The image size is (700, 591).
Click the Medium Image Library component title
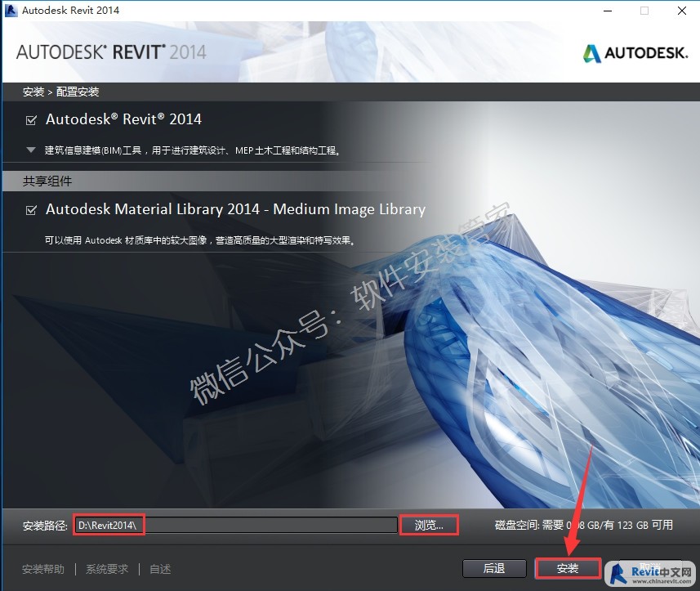[x=236, y=209]
